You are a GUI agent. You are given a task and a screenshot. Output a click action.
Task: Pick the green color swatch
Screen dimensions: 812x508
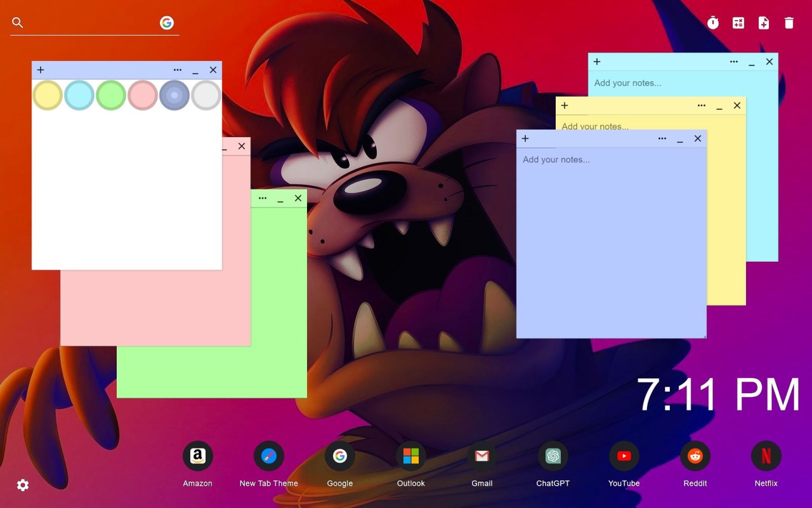click(111, 95)
